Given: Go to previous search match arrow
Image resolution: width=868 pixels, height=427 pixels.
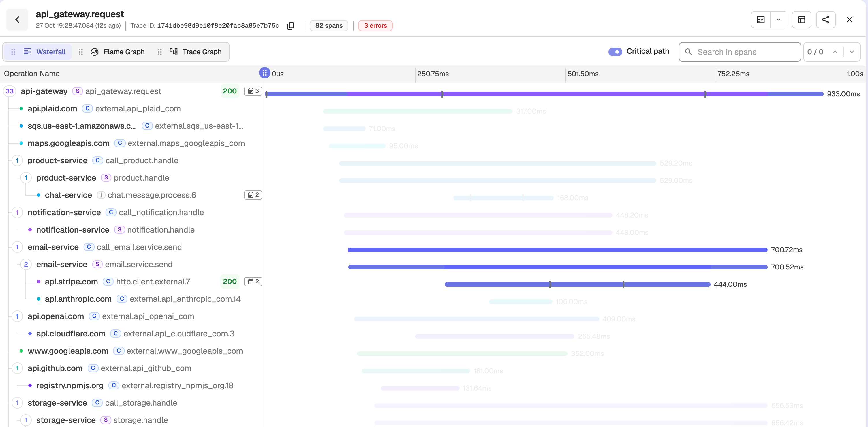Looking at the screenshot, I should pos(835,52).
